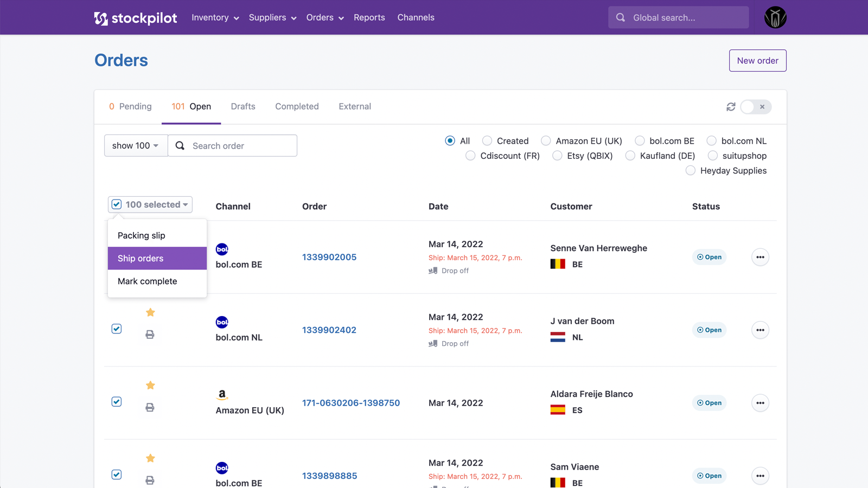Viewport: 868px width, 488px height.
Task: Open the three-dot menu for Aldara Freije Blanco's order
Action: [x=760, y=403]
